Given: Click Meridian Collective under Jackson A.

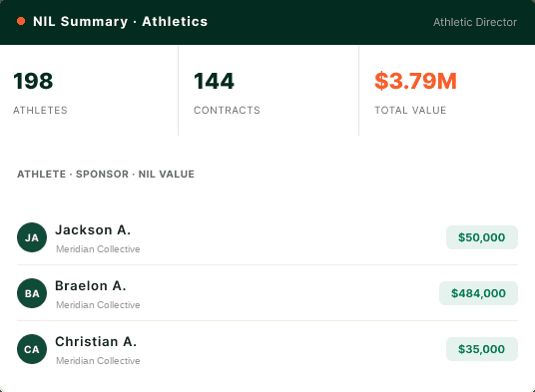Looking at the screenshot, I should point(98,249).
